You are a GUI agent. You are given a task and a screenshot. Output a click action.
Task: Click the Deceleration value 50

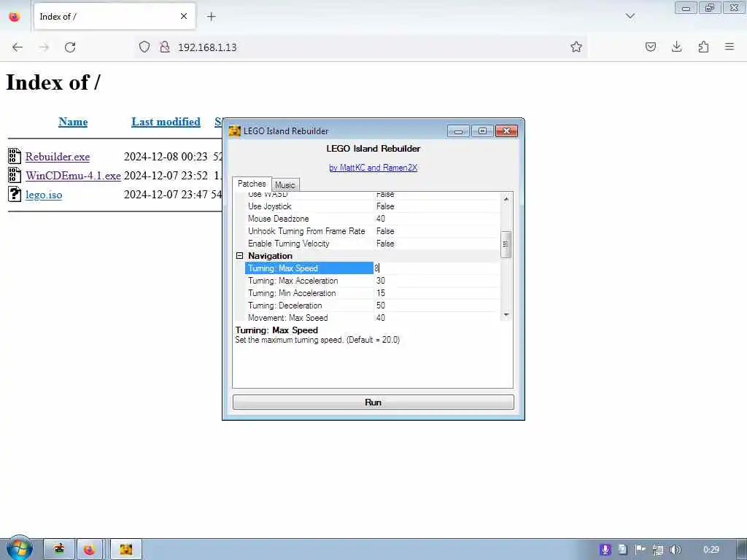381,306
